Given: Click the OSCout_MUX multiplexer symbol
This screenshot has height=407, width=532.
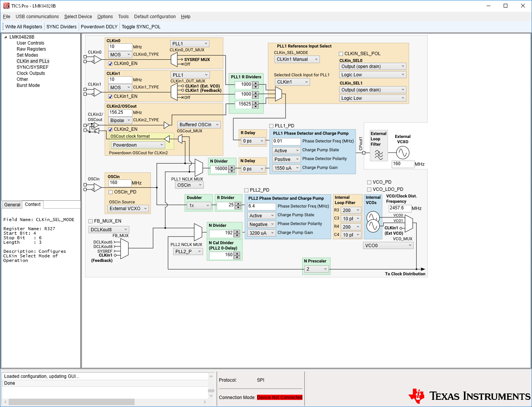Looking at the screenshot, I should coord(180,139).
